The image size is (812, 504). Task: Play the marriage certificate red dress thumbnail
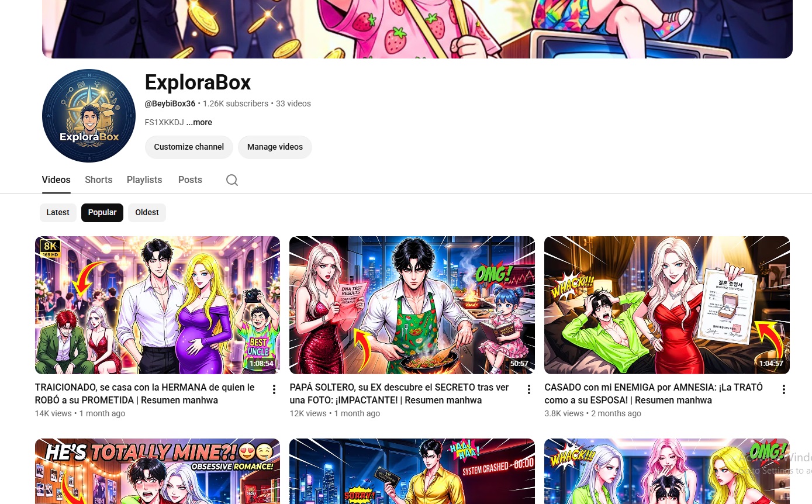pos(667,305)
